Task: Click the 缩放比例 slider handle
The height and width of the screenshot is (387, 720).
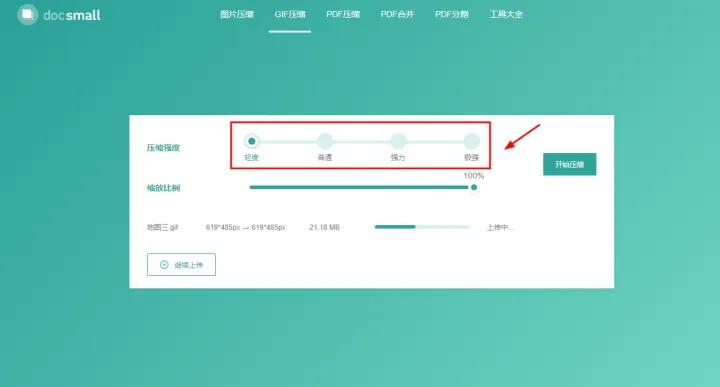Action: pos(474,187)
